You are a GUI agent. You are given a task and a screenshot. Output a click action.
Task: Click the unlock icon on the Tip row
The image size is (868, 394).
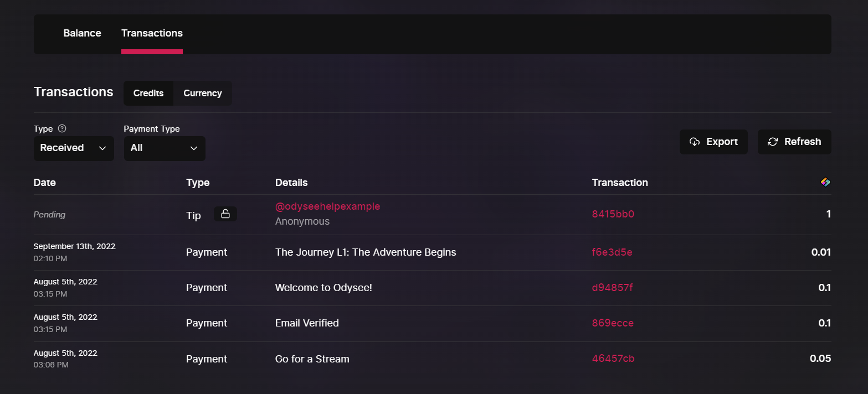pos(225,214)
